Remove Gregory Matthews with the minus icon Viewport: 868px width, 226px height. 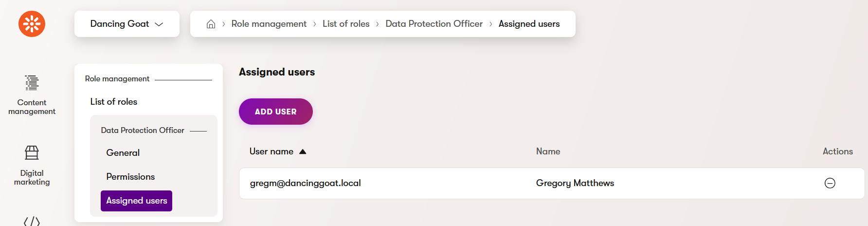tap(830, 183)
